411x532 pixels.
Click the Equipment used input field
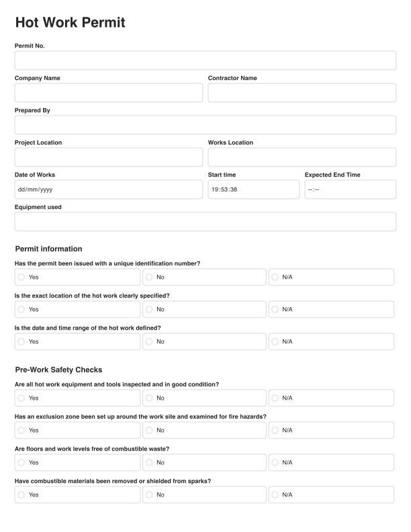pyautogui.click(x=205, y=222)
